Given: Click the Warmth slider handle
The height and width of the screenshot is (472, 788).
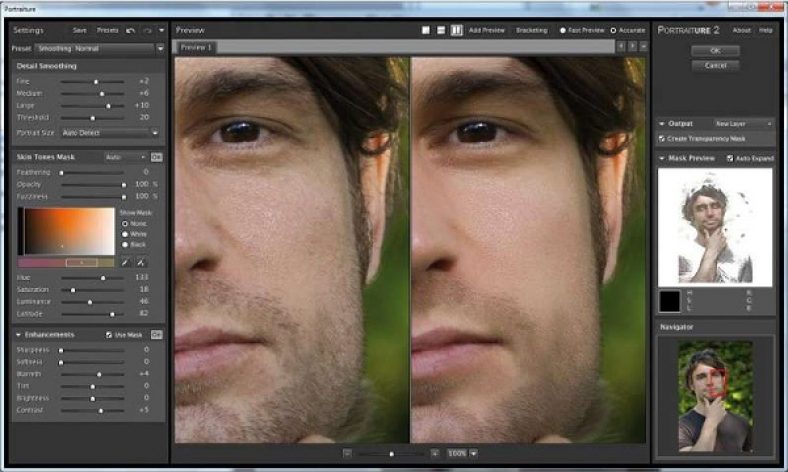Looking at the screenshot, I should coord(99,374).
